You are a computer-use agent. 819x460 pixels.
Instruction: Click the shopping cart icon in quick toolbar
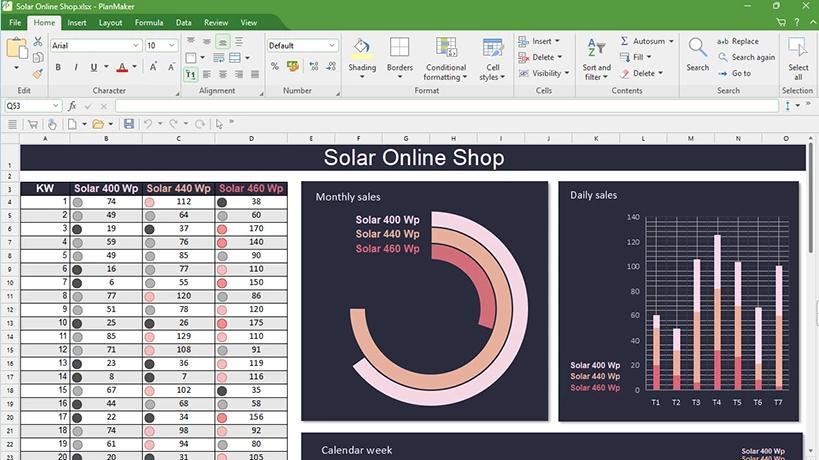pos(33,124)
